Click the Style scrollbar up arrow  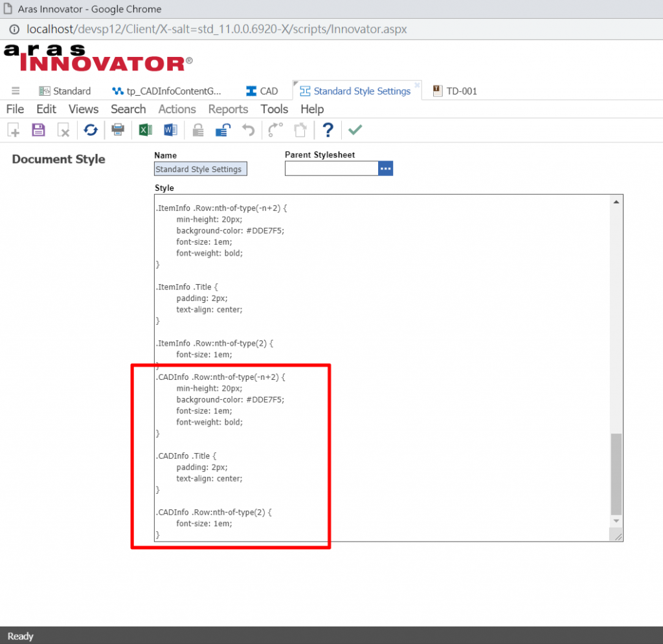pos(616,202)
